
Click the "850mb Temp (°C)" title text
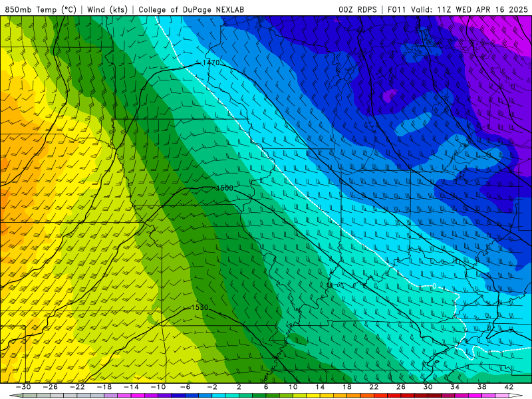click(x=41, y=9)
